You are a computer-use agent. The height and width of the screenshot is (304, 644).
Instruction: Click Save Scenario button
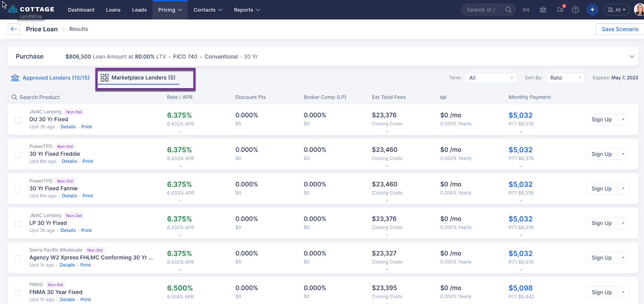pos(620,29)
